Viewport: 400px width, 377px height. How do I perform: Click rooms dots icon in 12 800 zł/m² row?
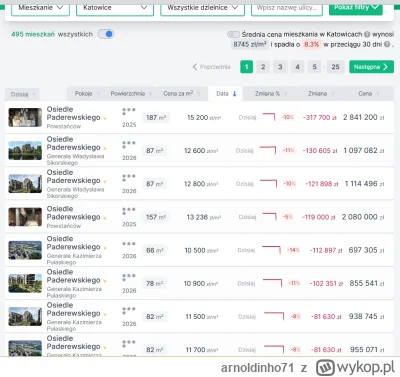pos(128,178)
